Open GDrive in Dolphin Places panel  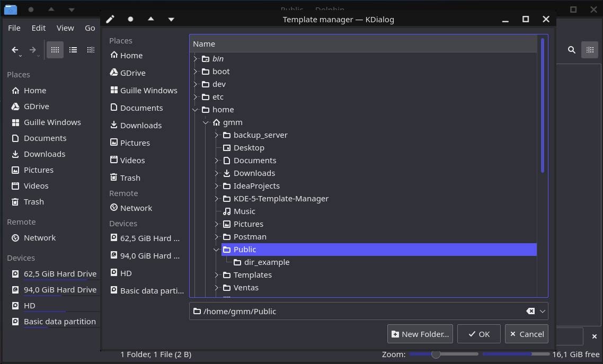pyautogui.click(x=30, y=106)
